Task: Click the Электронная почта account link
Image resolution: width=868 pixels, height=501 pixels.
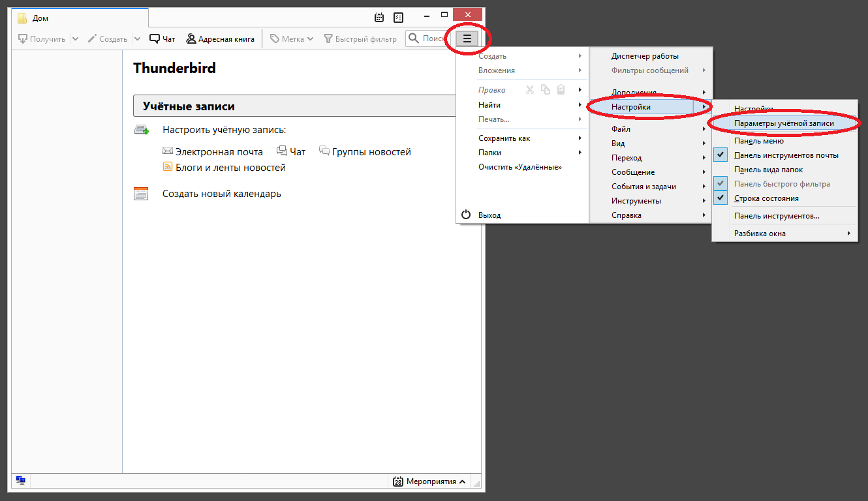Action: pyautogui.click(x=219, y=152)
